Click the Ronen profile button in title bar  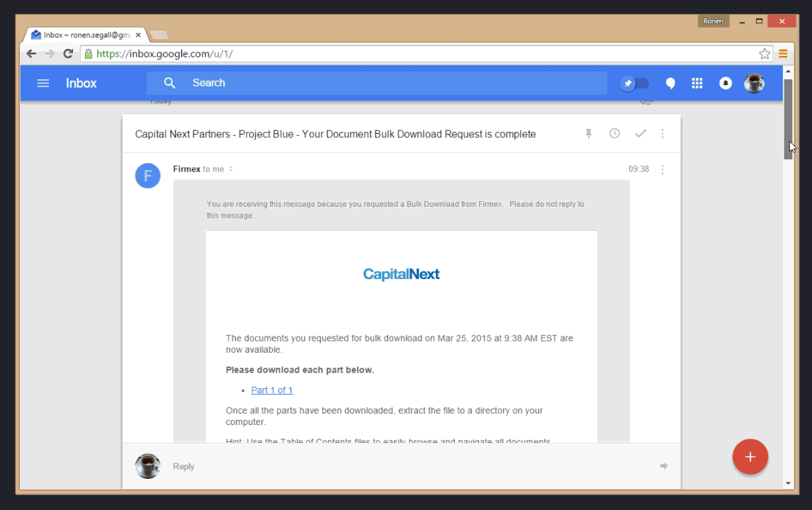pos(713,21)
